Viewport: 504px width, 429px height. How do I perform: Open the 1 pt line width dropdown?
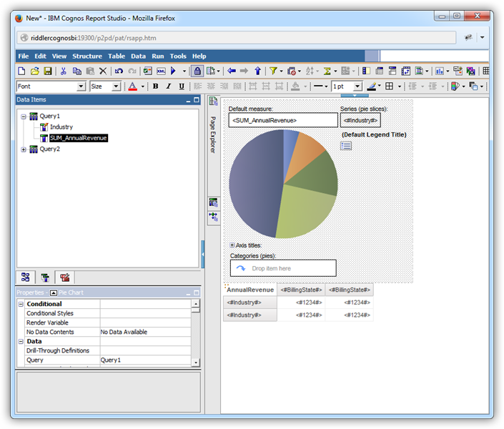357,87
